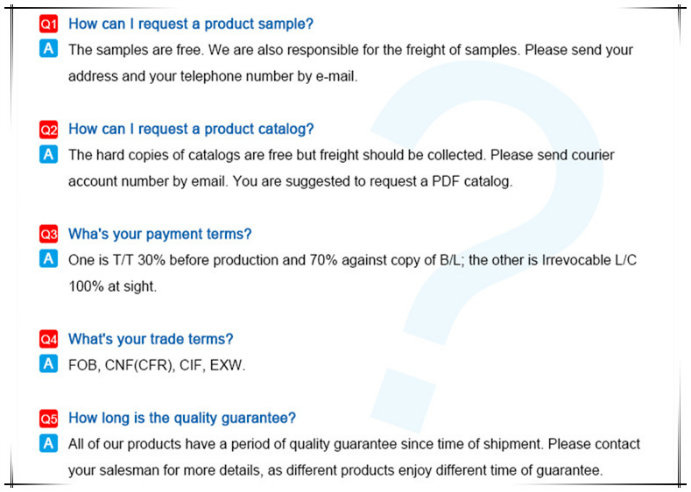Viewport: 691px width, 492px height.
Task: Select the 'What's your trade terms?' heading
Action: point(150,339)
